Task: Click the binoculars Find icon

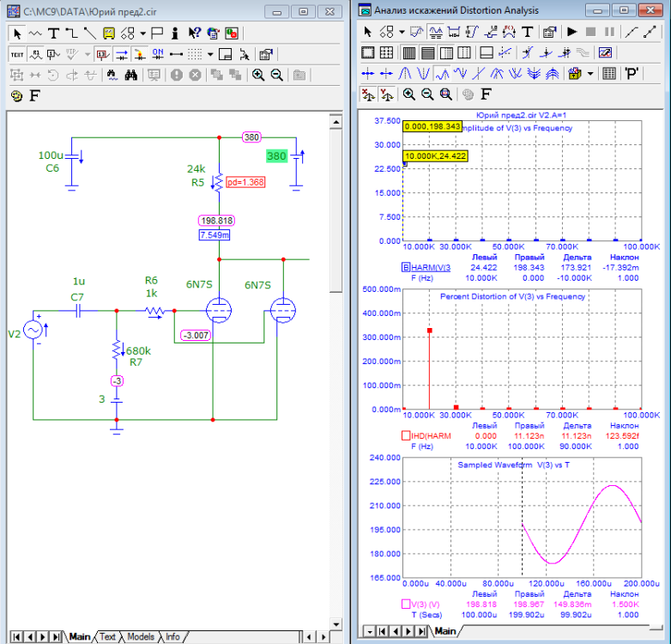Action: click(x=131, y=75)
